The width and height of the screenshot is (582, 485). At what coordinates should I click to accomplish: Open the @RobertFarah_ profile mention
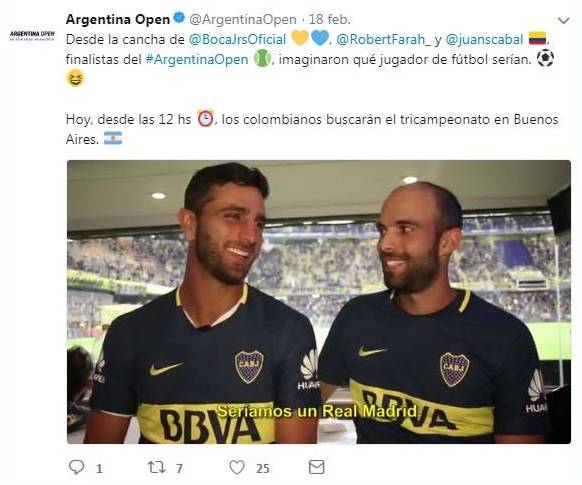(384, 39)
